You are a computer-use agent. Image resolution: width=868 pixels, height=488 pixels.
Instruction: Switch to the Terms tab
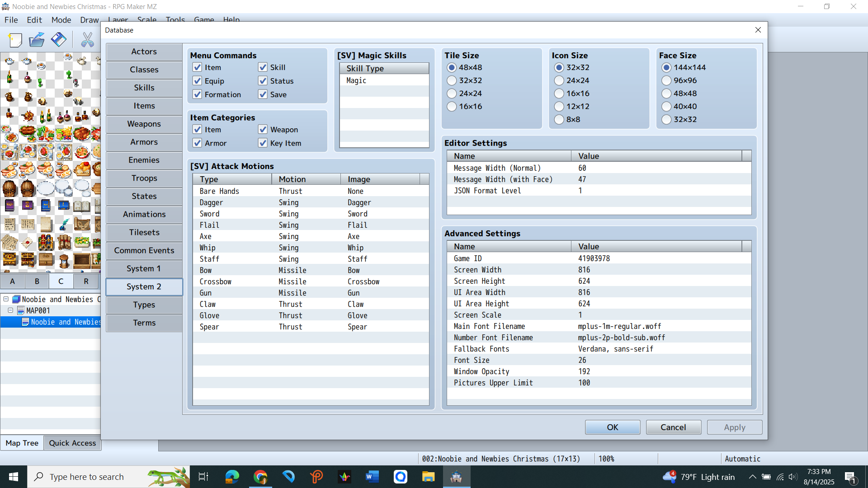[144, 323]
